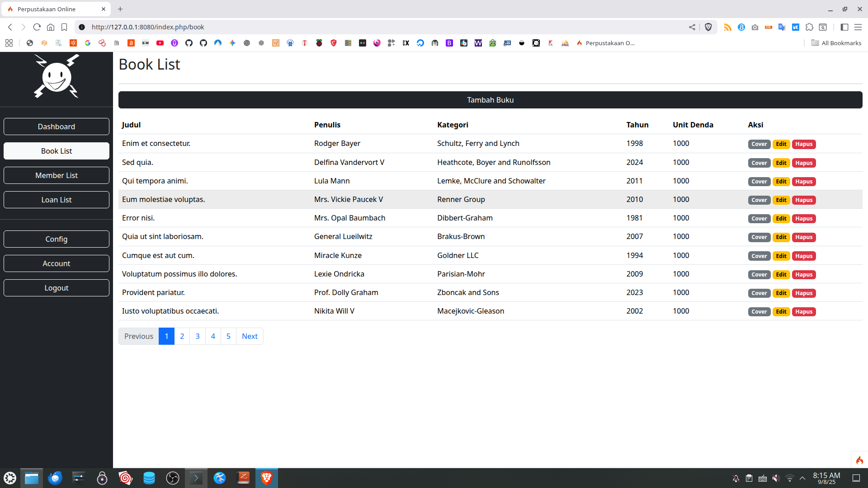
Task: Open the browser hamburger menu
Action: click(858, 27)
